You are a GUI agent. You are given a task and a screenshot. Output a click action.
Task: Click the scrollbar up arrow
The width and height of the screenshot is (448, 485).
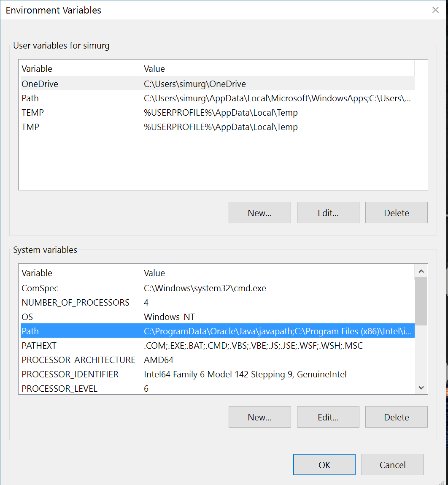421,271
